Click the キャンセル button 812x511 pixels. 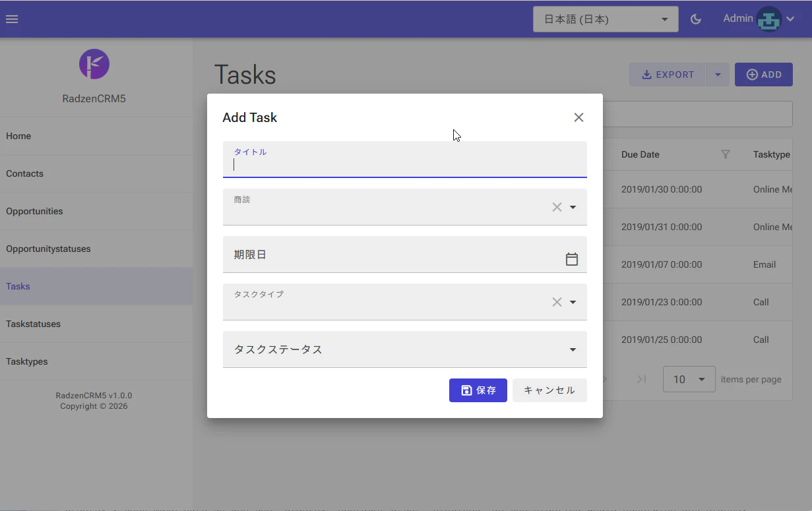549,390
